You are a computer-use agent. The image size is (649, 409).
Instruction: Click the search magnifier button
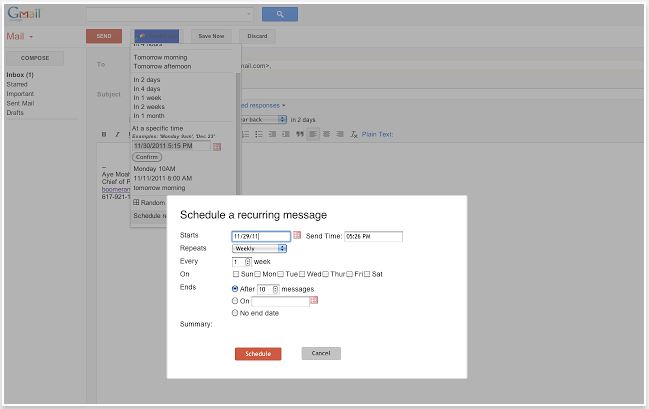[x=279, y=15]
